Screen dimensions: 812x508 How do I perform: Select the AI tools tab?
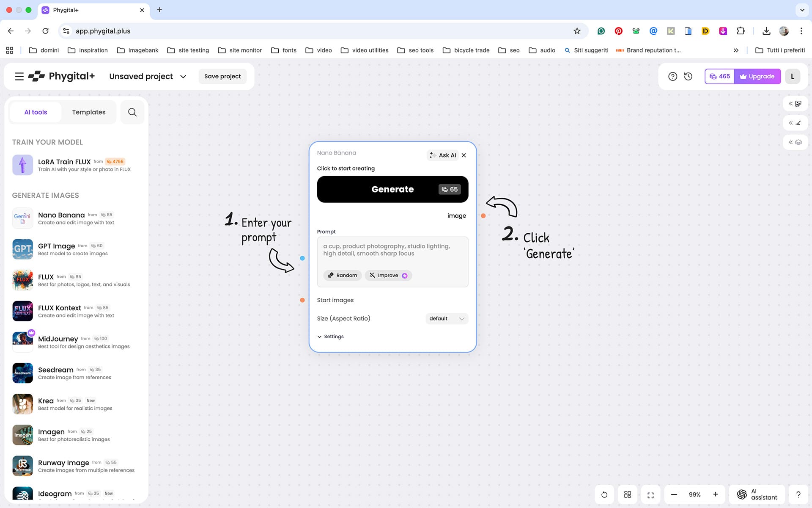[36, 112]
